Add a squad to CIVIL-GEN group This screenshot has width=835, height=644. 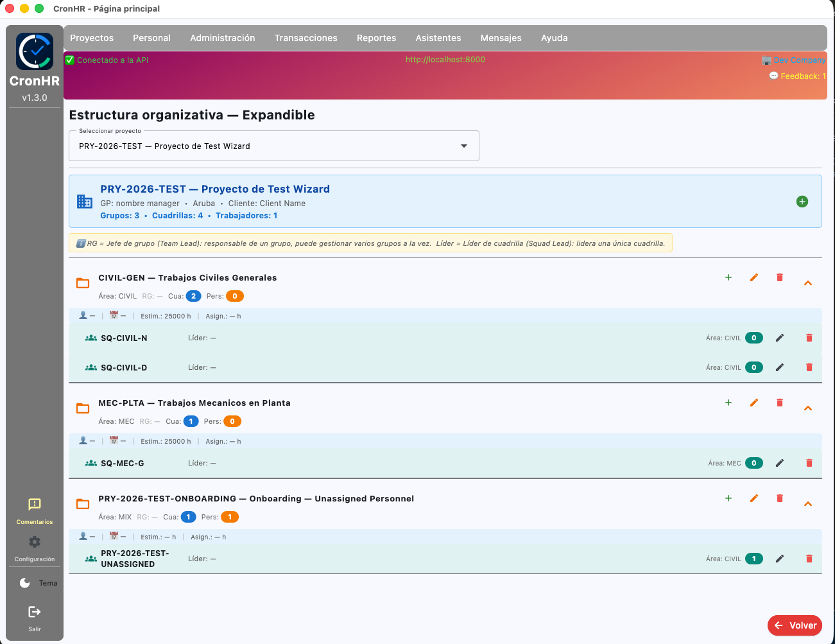[x=728, y=277]
